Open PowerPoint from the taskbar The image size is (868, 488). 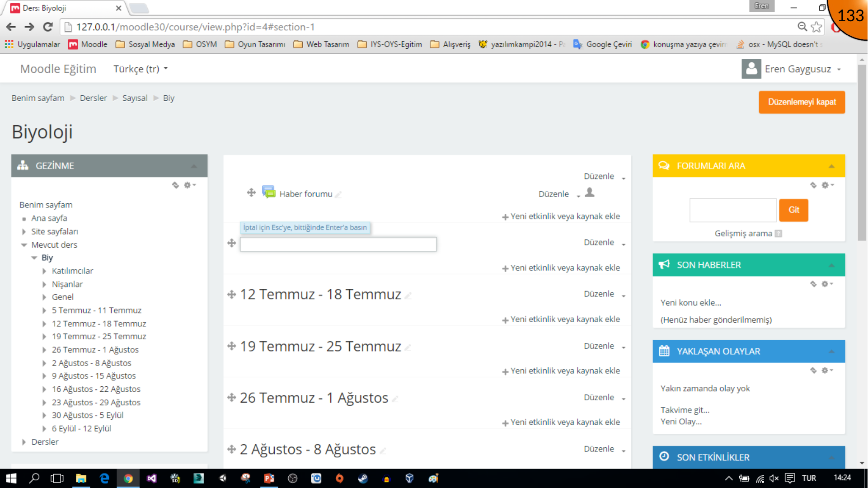click(x=269, y=479)
